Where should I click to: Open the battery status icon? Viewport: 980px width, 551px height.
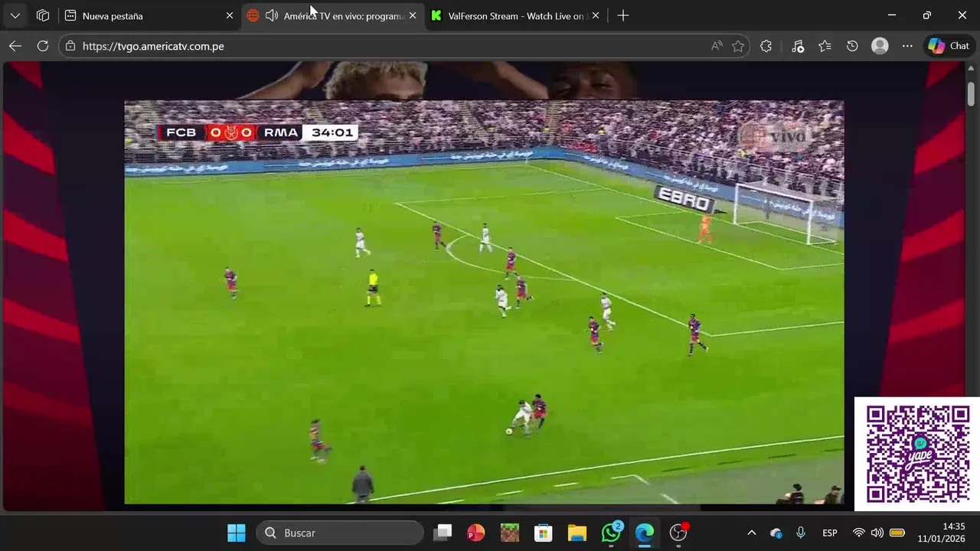(897, 533)
